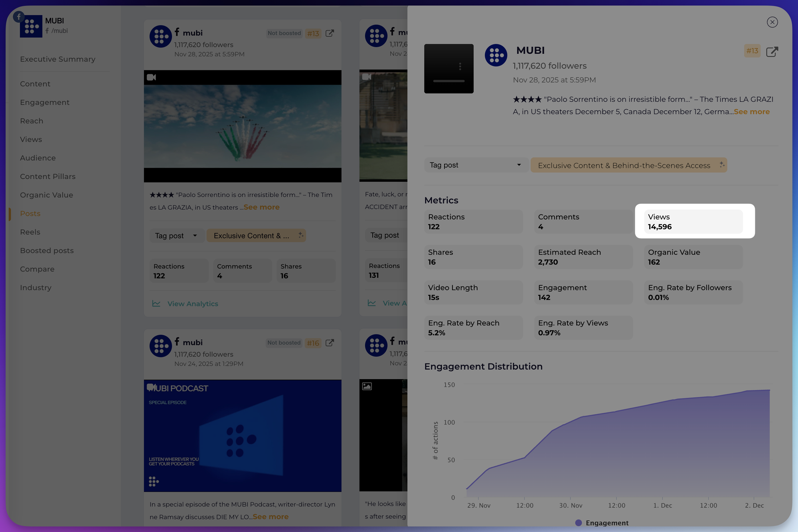Click the View Analytics chart icon
This screenshot has height=532, width=798.
tap(156, 304)
